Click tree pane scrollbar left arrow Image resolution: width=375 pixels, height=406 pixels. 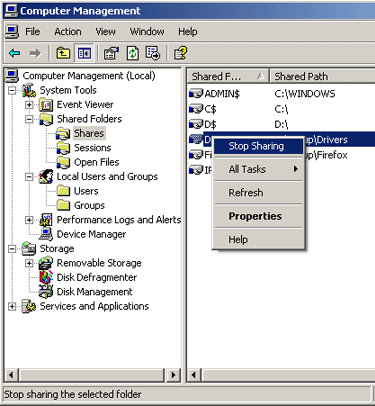[11, 375]
